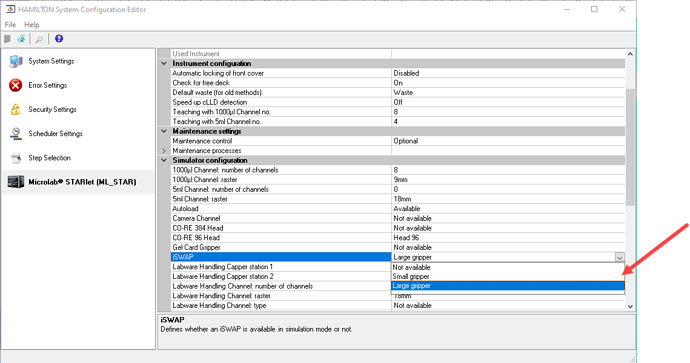The height and width of the screenshot is (363, 690).
Task: Click the Available value for Autoload
Action: point(508,209)
